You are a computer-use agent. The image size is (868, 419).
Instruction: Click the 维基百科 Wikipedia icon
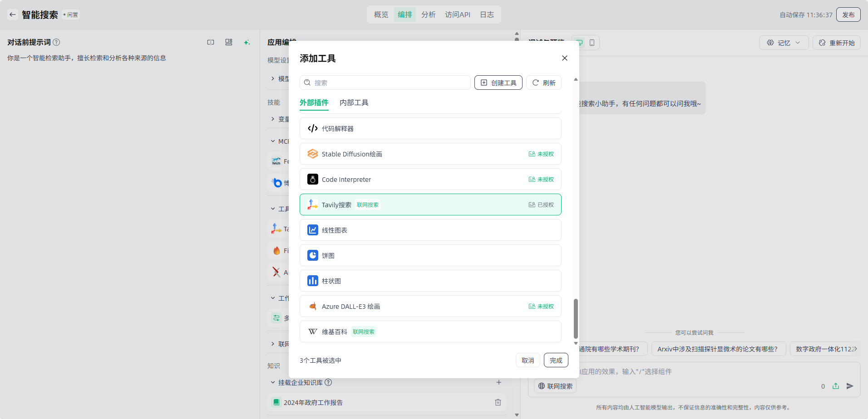[x=312, y=331]
